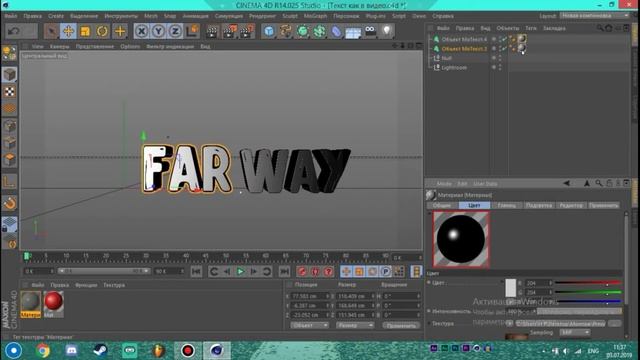Click X position value stepper arrows
Screen dimensions: 640x360
(x=327, y=296)
